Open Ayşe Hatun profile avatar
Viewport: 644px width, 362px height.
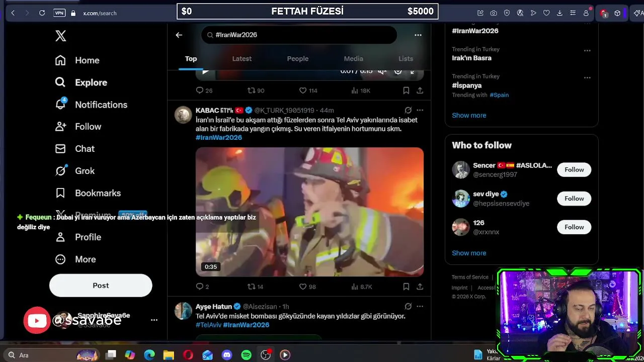(183, 311)
